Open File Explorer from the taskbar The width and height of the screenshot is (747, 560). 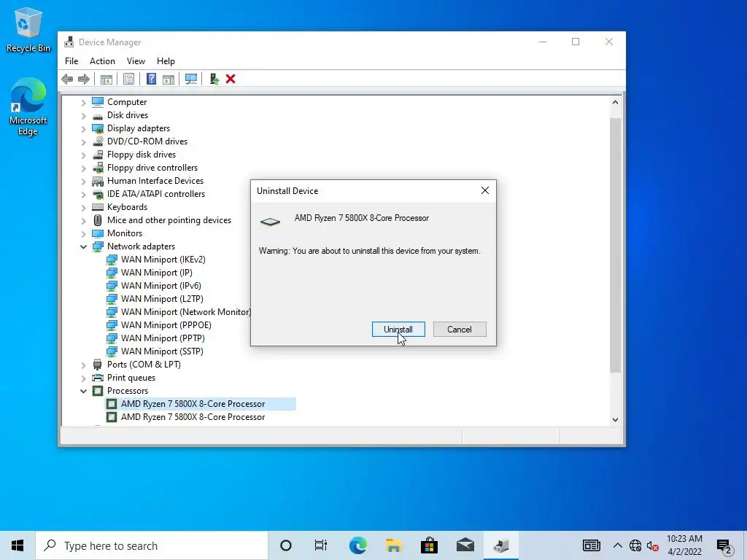pyautogui.click(x=393, y=545)
